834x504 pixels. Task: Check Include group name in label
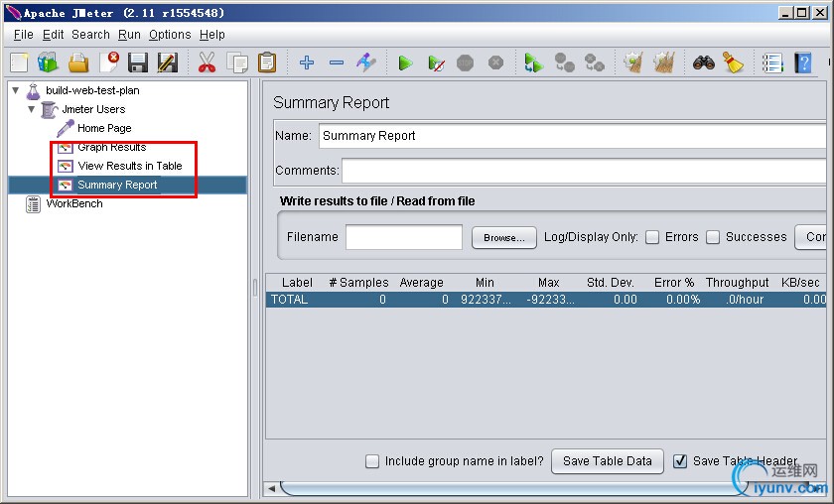(372, 461)
